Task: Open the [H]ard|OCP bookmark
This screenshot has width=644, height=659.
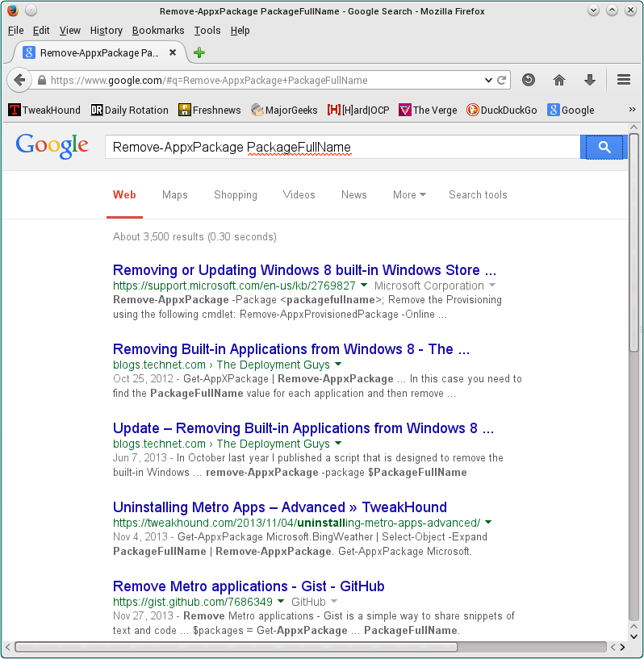Action: coord(358,111)
